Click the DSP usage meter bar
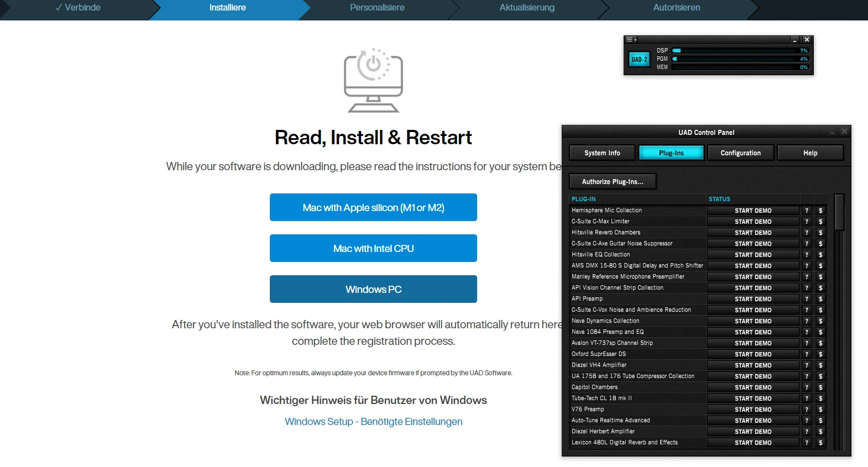The image size is (868, 467). (x=741, y=51)
